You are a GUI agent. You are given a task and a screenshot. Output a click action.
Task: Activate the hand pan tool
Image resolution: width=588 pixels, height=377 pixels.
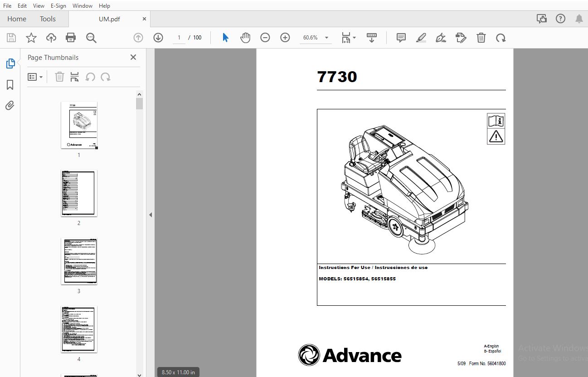click(245, 38)
